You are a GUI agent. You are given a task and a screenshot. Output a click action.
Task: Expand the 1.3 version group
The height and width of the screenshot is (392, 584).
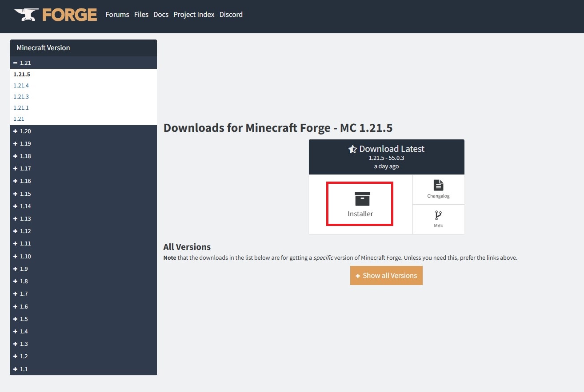pos(84,344)
